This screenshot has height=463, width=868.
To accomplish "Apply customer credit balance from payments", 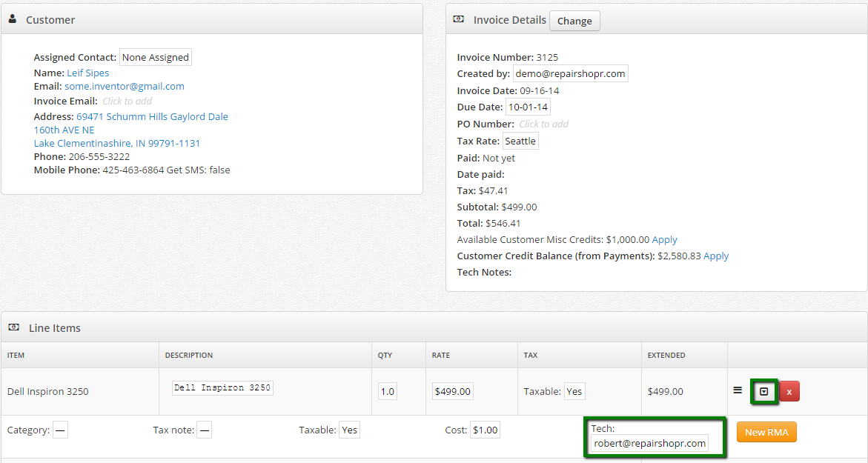I will [715, 256].
